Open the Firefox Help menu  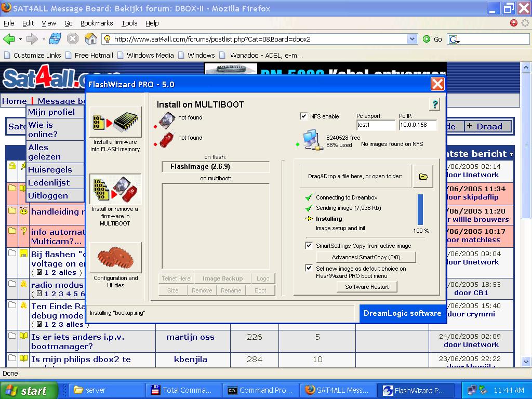click(x=152, y=23)
